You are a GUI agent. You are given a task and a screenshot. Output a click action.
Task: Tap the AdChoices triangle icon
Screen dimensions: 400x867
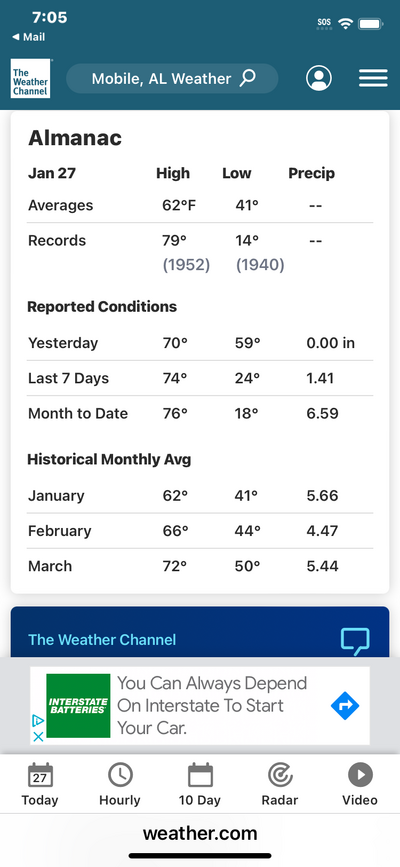pyautogui.click(x=38, y=720)
